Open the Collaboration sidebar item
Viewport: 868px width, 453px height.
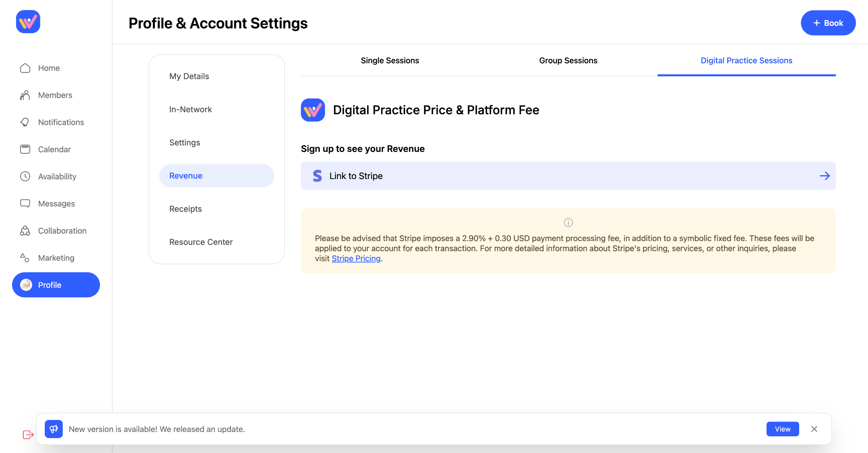pyautogui.click(x=62, y=231)
